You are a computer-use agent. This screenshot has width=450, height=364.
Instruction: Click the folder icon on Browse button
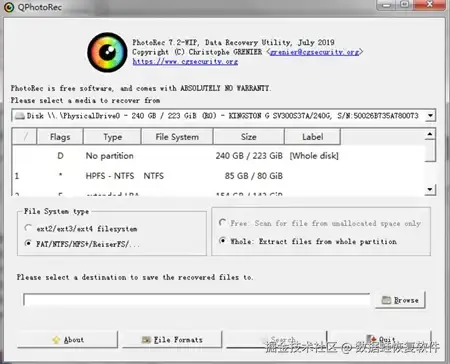click(x=386, y=300)
